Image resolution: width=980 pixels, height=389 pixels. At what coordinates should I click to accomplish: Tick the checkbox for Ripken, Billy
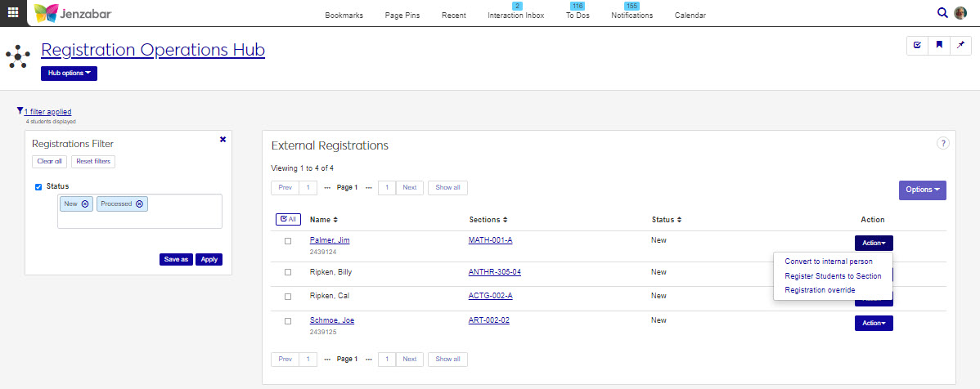(287, 272)
